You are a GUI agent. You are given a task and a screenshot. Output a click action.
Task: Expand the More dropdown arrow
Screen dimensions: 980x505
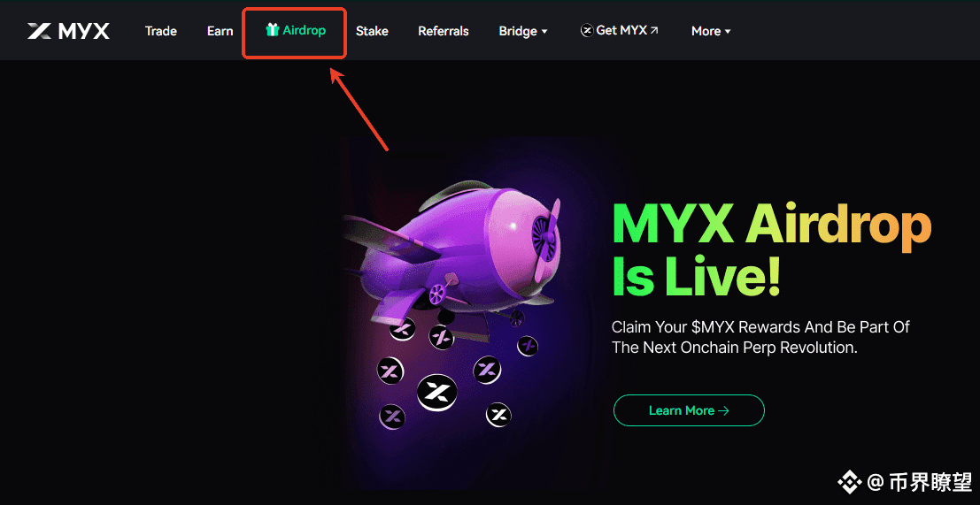tap(728, 31)
